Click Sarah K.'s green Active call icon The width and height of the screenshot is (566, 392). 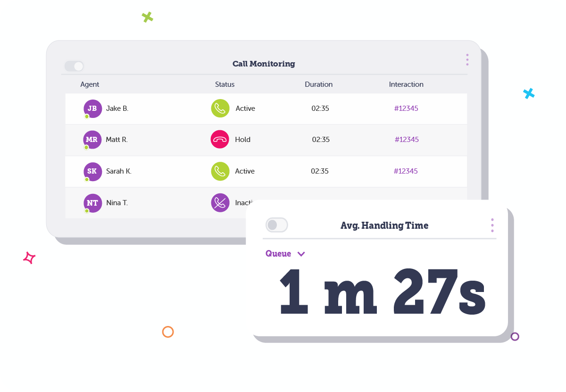220,171
